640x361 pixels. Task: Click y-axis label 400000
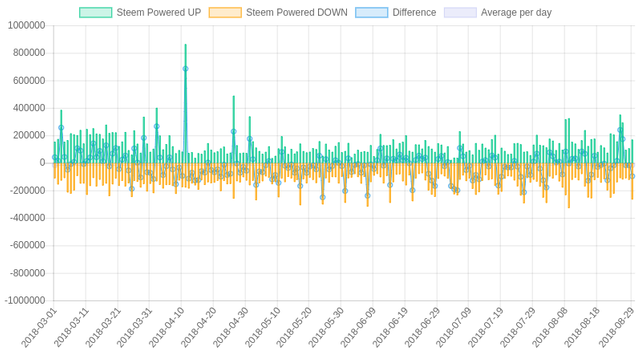pos(29,108)
